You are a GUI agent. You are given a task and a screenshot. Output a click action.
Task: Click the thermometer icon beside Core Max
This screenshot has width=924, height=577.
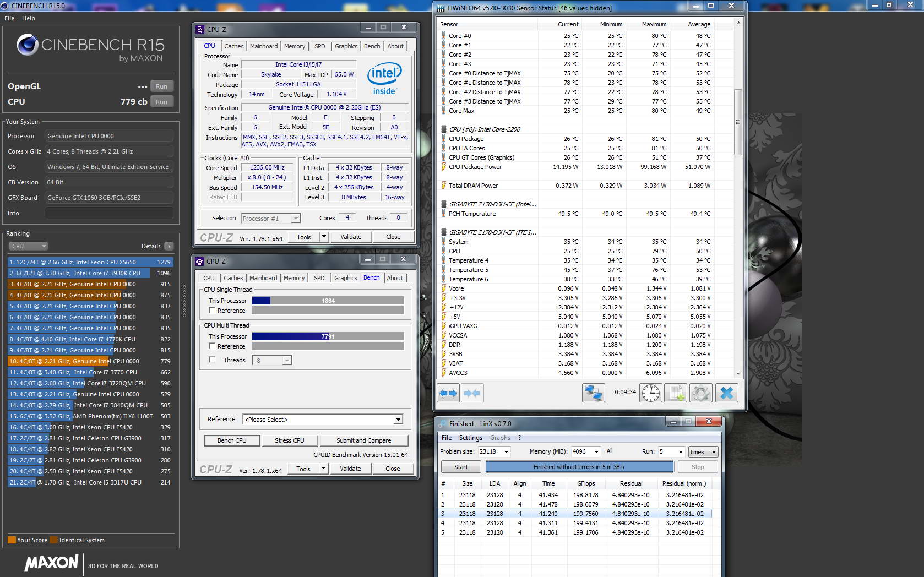[443, 111]
